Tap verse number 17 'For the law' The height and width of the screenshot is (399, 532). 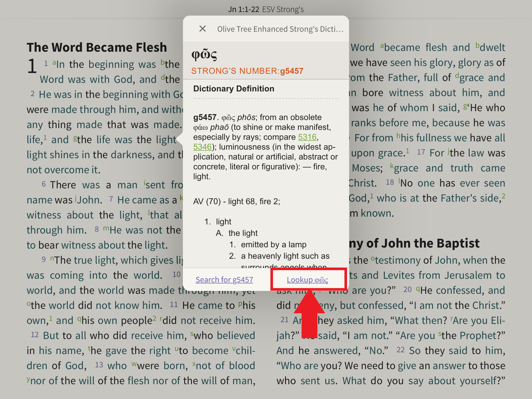[x=421, y=152]
